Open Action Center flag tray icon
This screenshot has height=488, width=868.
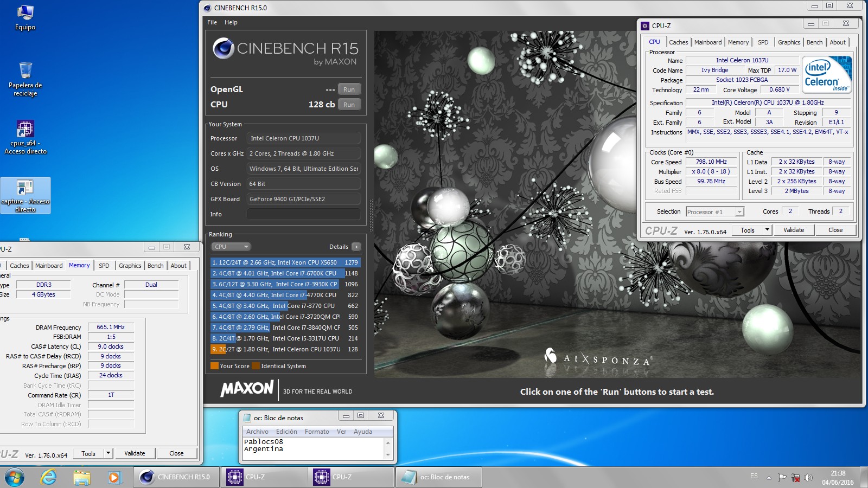pos(782,478)
